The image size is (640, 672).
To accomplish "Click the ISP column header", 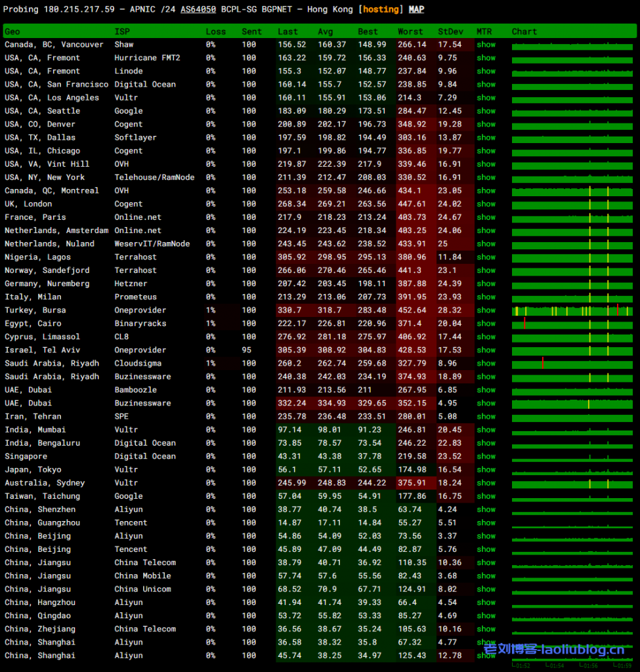I will [x=122, y=31].
